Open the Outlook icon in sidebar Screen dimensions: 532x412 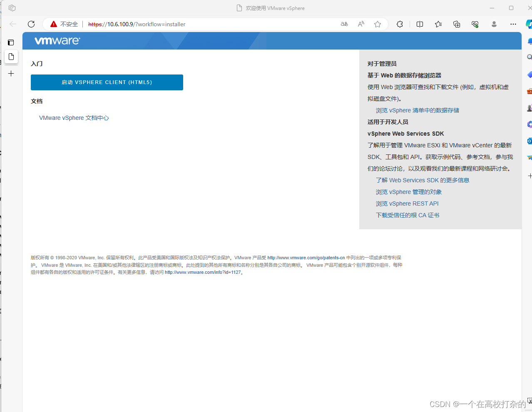point(530,141)
